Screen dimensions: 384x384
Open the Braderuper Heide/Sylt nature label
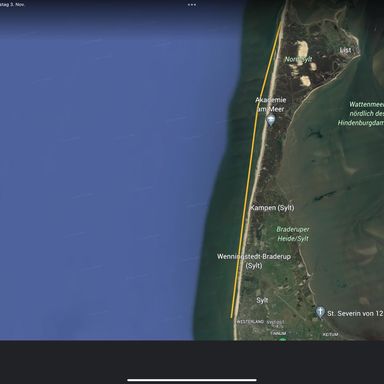coord(293,234)
